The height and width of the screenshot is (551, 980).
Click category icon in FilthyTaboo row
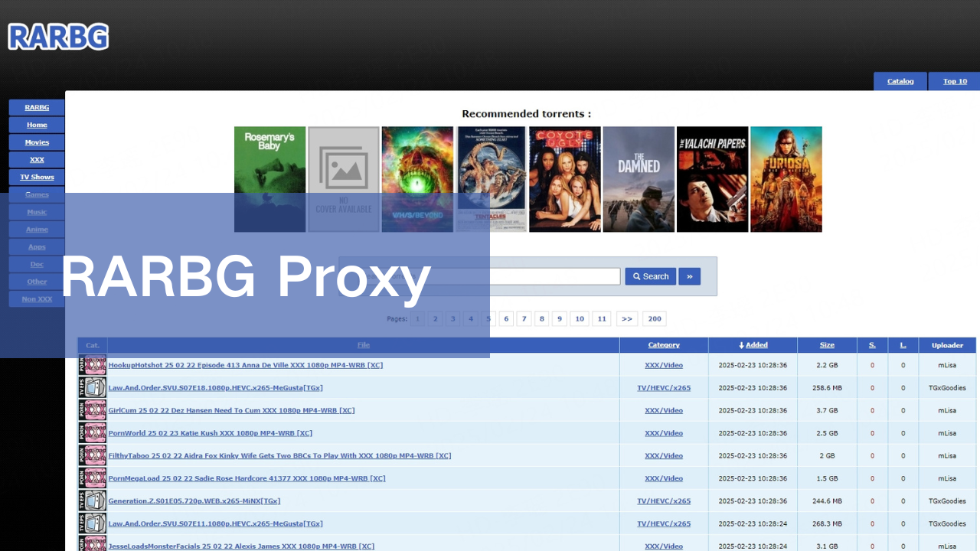click(93, 455)
